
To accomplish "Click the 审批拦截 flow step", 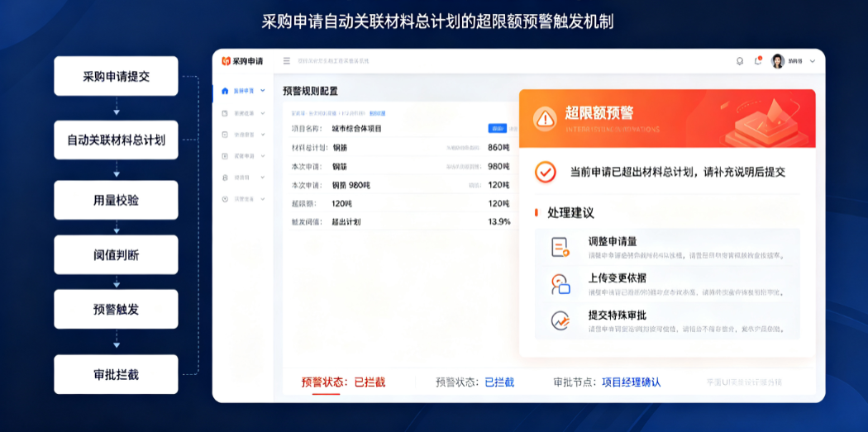I will tap(117, 374).
